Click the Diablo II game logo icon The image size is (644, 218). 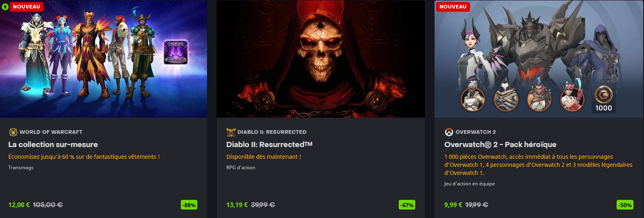click(231, 132)
